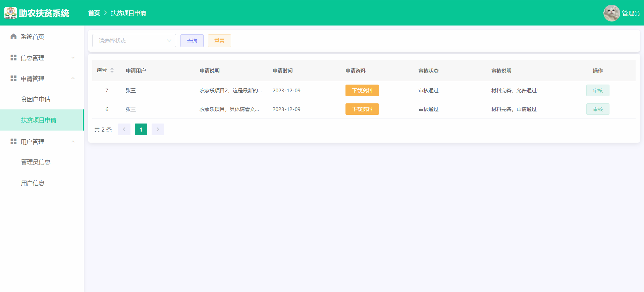Click the 重置 reset button
The image size is (644, 292).
pos(219,41)
